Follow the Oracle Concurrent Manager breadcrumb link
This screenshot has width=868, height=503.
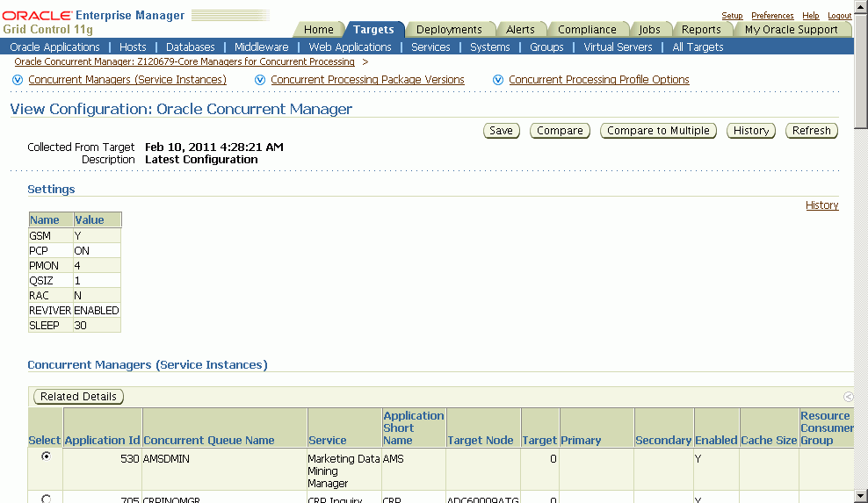(x=184, y=62)
